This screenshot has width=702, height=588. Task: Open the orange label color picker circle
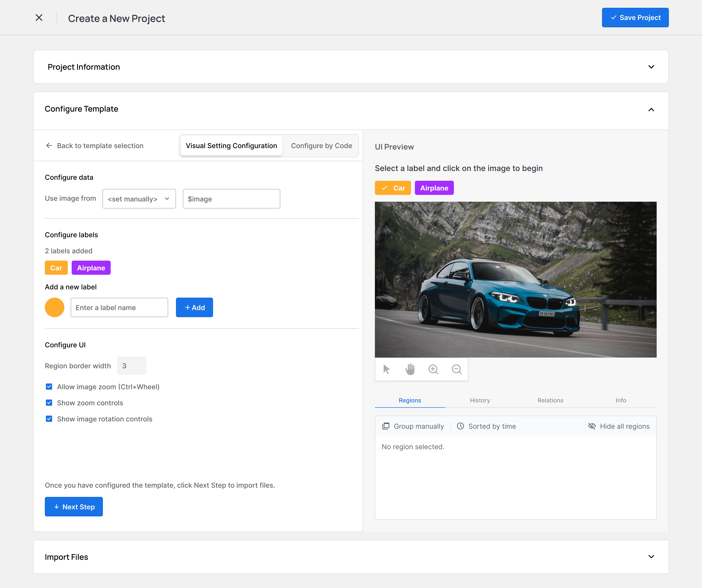coord(54,307)
